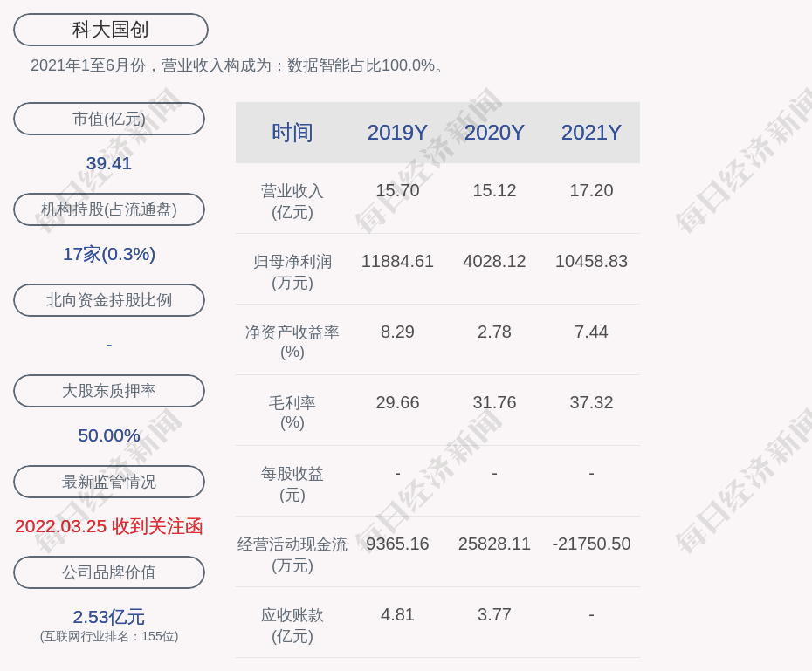Viewport: 812px width, 671px height.
Task: Click net profit value 11884.61
Action: [397, 261]
